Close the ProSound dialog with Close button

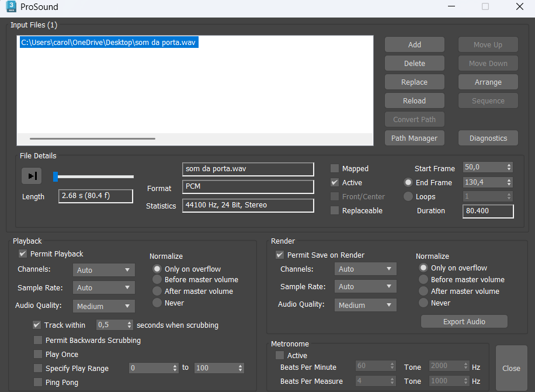[511, 368]
